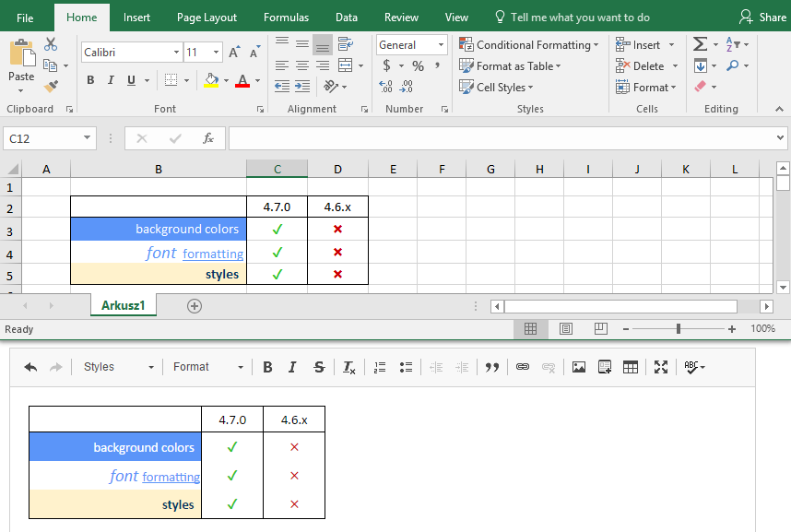Click the Wrap Text icon
Screen dimensions: 791x532
coord(346,44)
